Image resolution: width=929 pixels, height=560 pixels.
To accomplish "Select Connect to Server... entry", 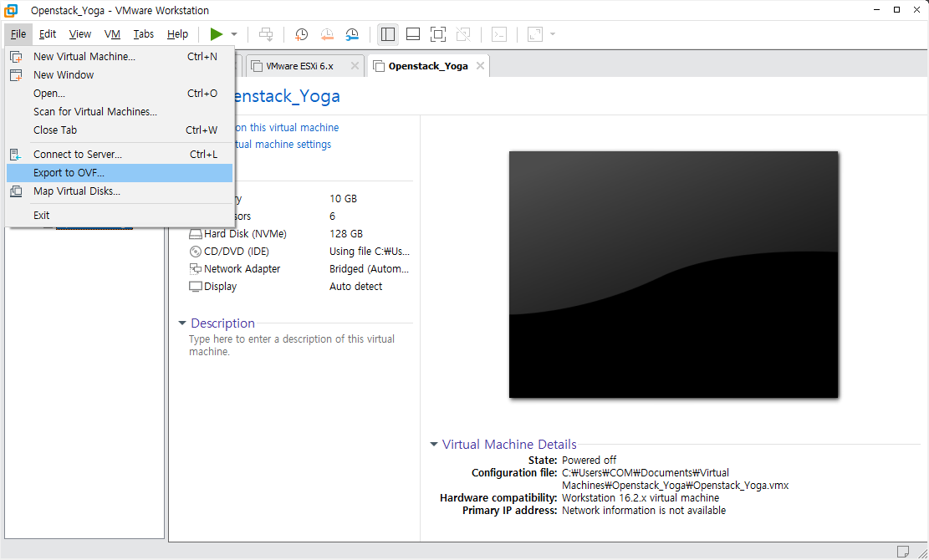I will pyautogui.click(x=119, y=155).
